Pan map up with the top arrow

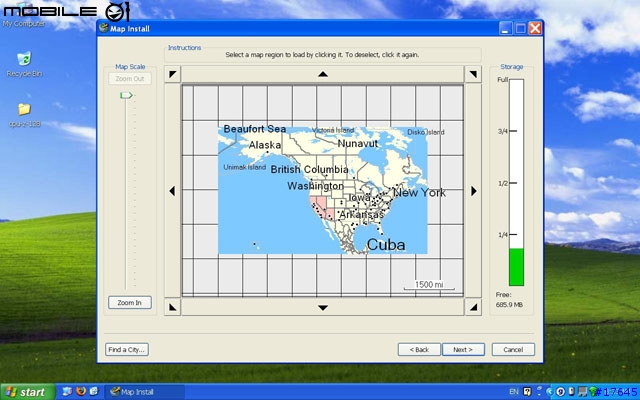click(x=323, y=74)
